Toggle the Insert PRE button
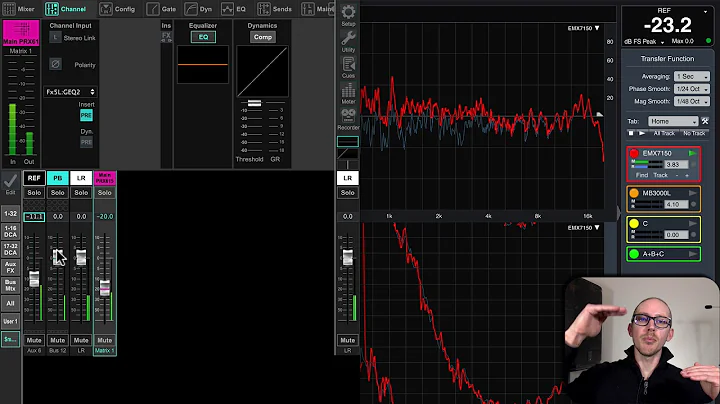This screenshot has height=404, width=720. click(x=86, y=115)
